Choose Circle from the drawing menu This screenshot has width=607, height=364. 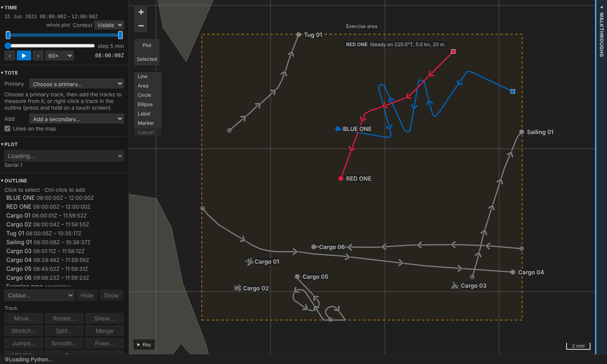pos(148,95)
